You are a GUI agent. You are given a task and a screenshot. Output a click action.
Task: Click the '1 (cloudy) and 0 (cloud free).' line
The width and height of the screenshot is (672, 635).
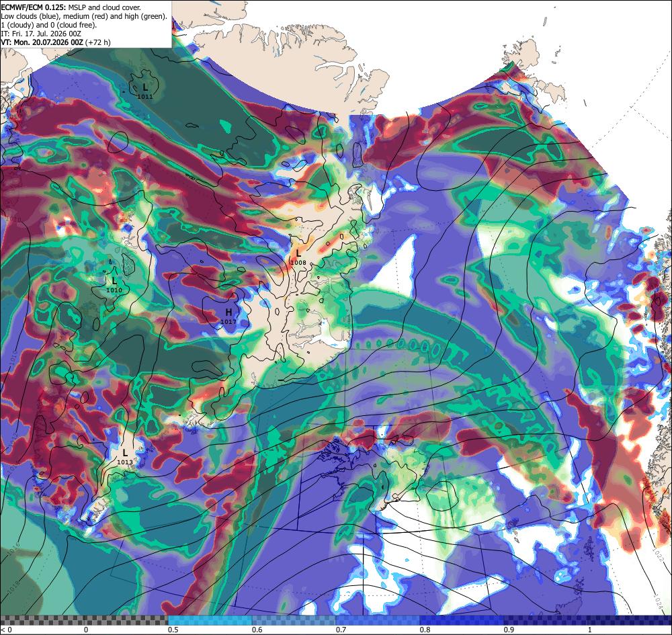click(x=49, y=25)
